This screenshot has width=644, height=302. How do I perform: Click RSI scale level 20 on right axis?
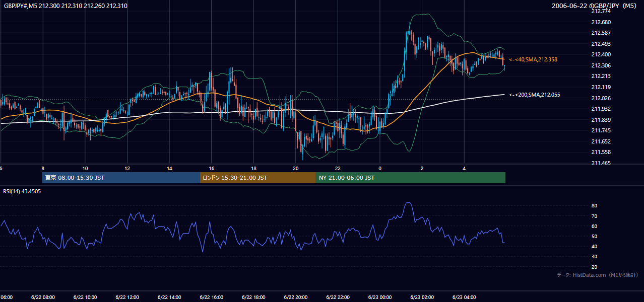coord(594,267)
